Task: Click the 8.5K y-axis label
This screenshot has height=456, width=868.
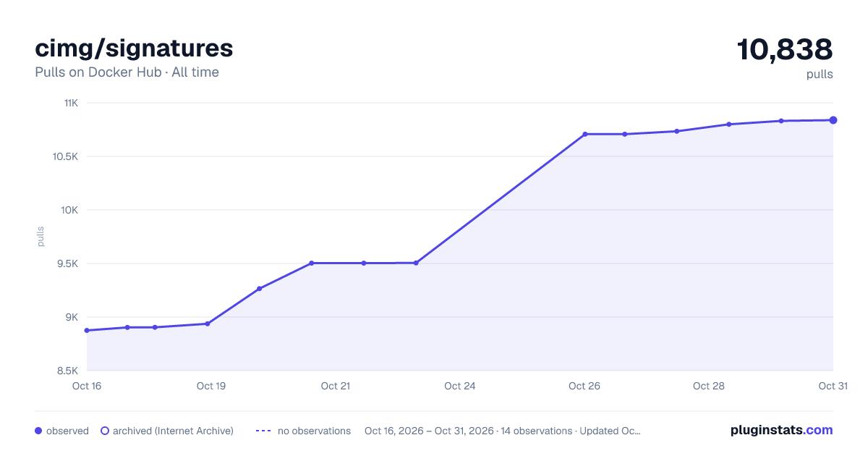Action: point(67,371)
